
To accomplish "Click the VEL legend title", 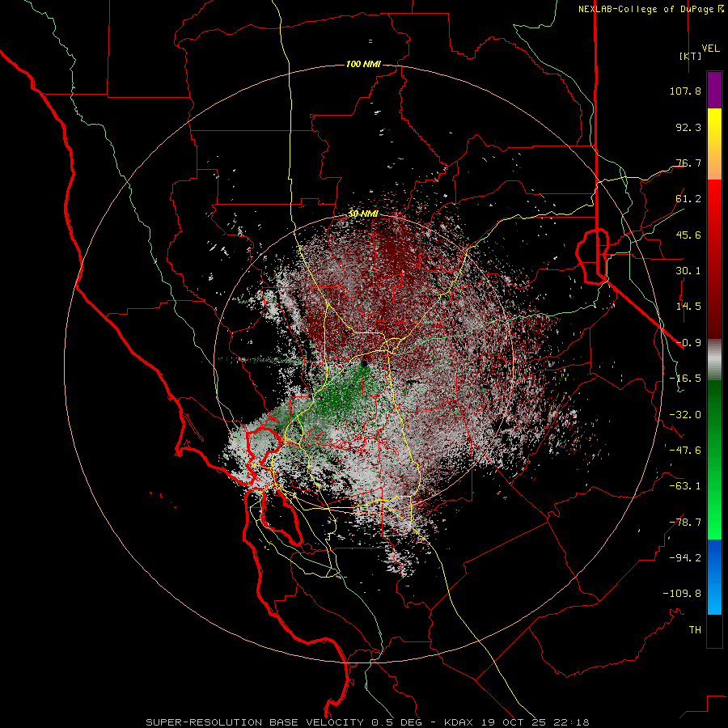I will pos(710,49).
